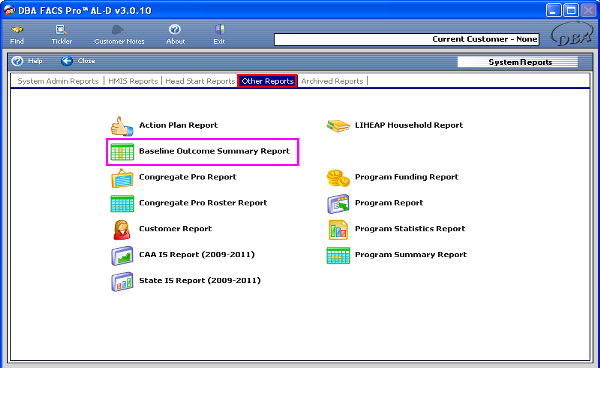Open the Program Summary Report link

pos(410,255)
